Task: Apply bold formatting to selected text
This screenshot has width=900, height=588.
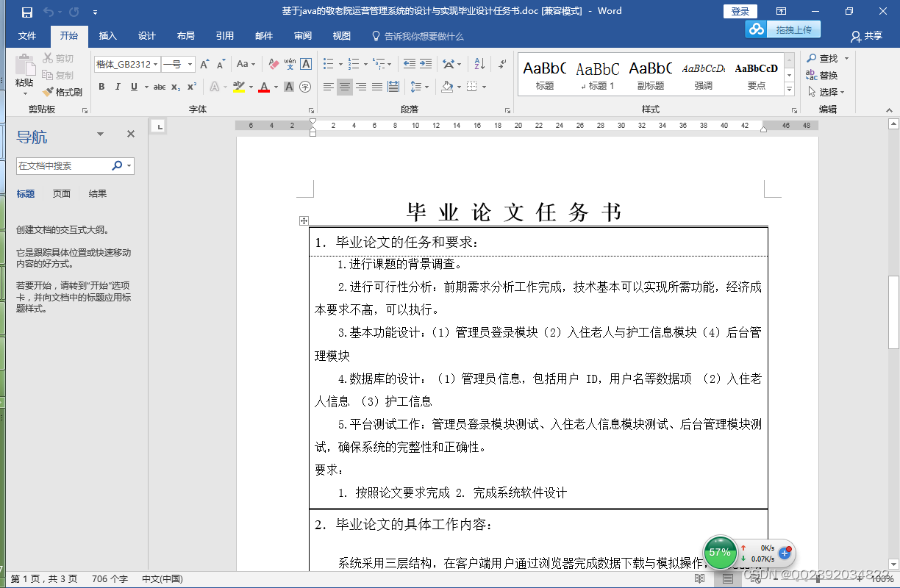Action: tap(101, 86)
